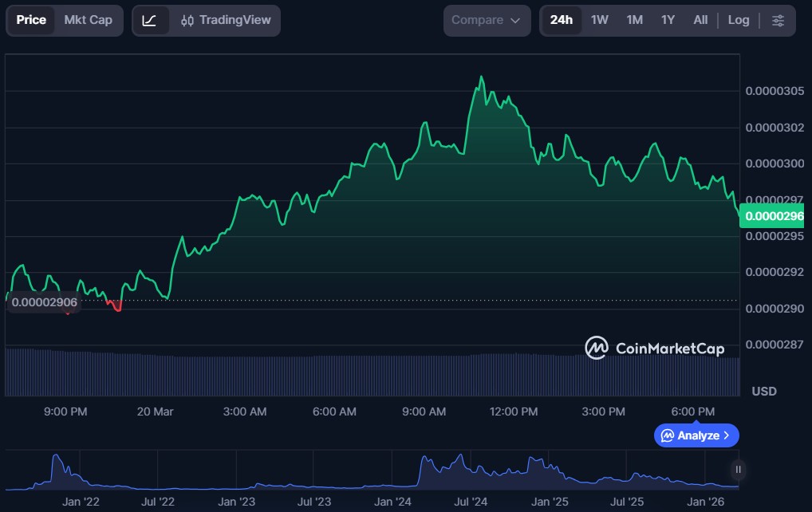The width and height of the screenshot is (812, 512).
Task: Switch to the Price tab
Action: tap(31, 20)
